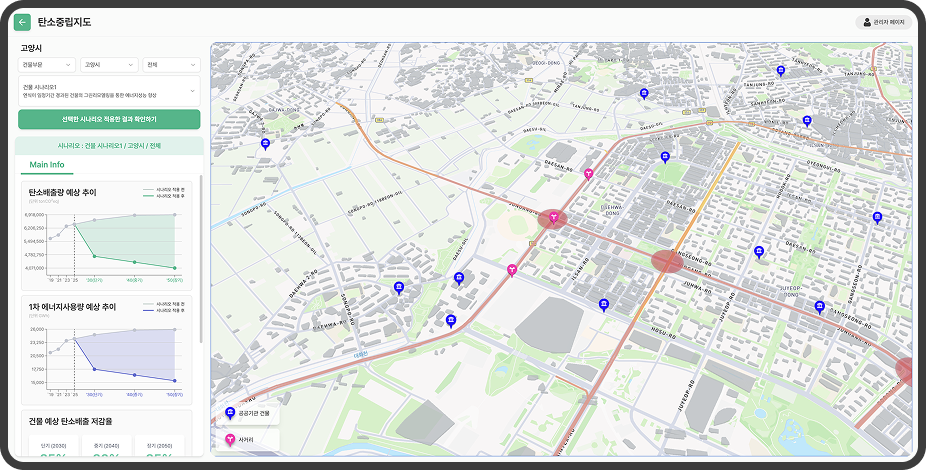Expand the 건물부문 sector dropdown
Screen dimensions: 926x470
[x=46, y=65]
